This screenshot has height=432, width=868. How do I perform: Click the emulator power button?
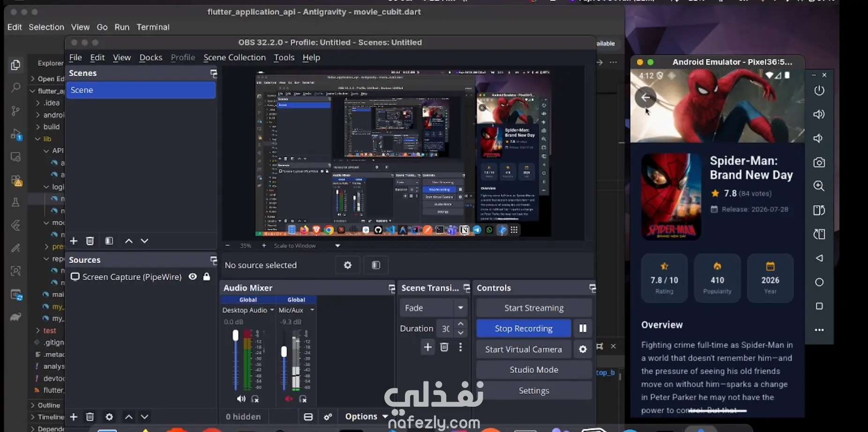click(x=819, y=90)
